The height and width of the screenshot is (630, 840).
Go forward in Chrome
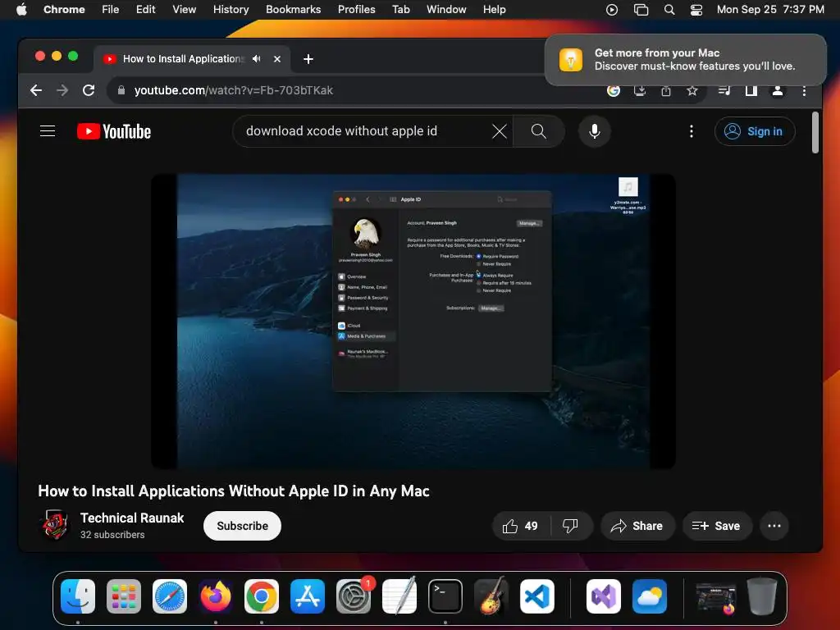click(x=62, y=90)
